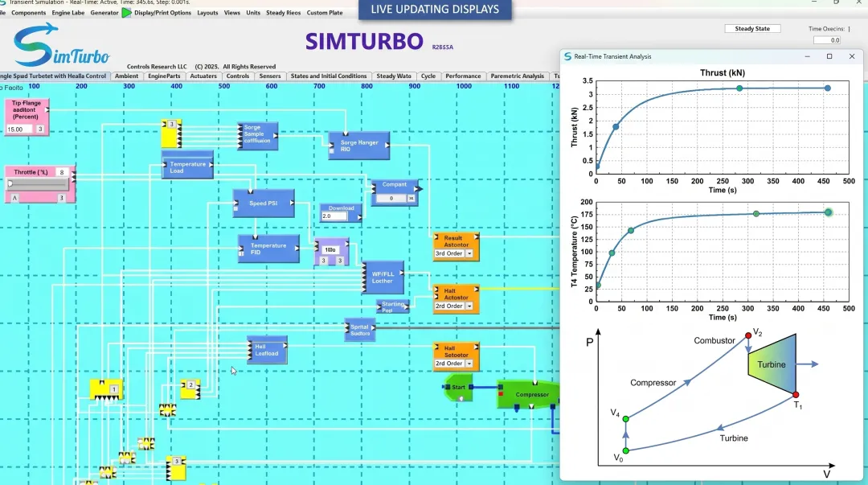The height and width of the screenshot is (485, 868).
Task: Select the Sprital Sudtors block
Action: [x=360, y=330]
